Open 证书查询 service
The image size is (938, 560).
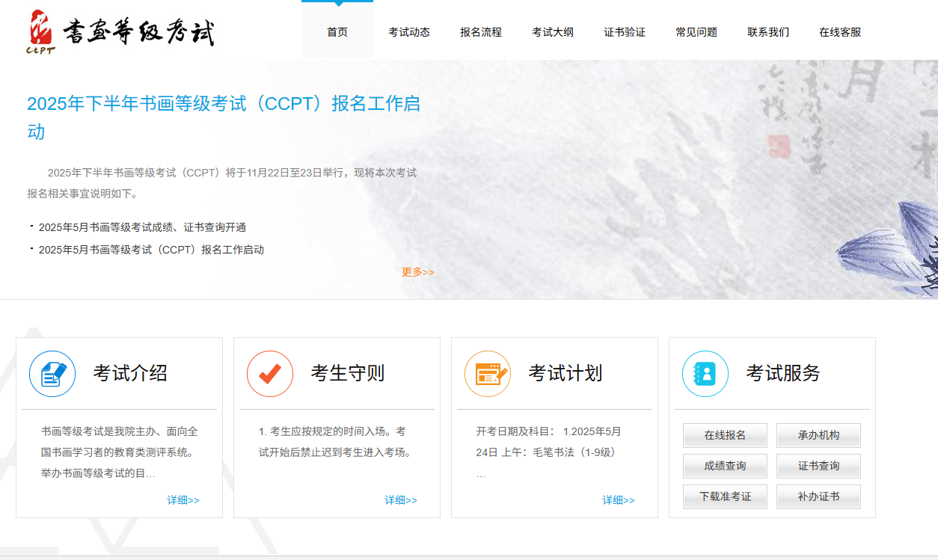click(818, 466)
